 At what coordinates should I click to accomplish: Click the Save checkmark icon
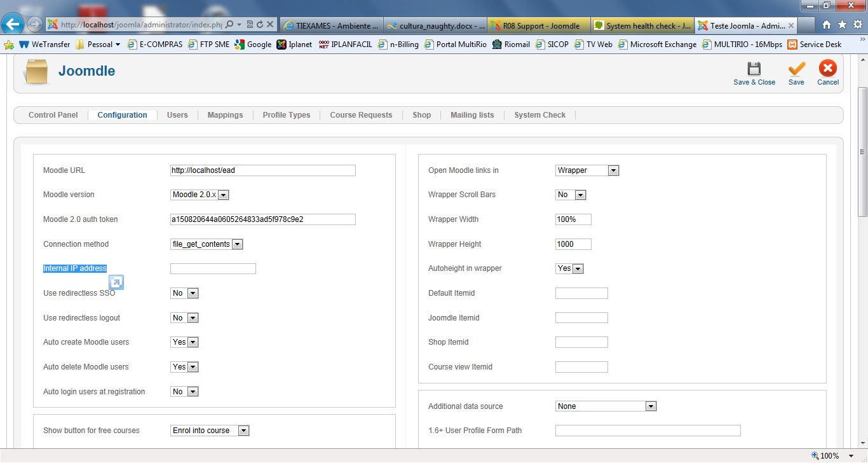point(796,70)
